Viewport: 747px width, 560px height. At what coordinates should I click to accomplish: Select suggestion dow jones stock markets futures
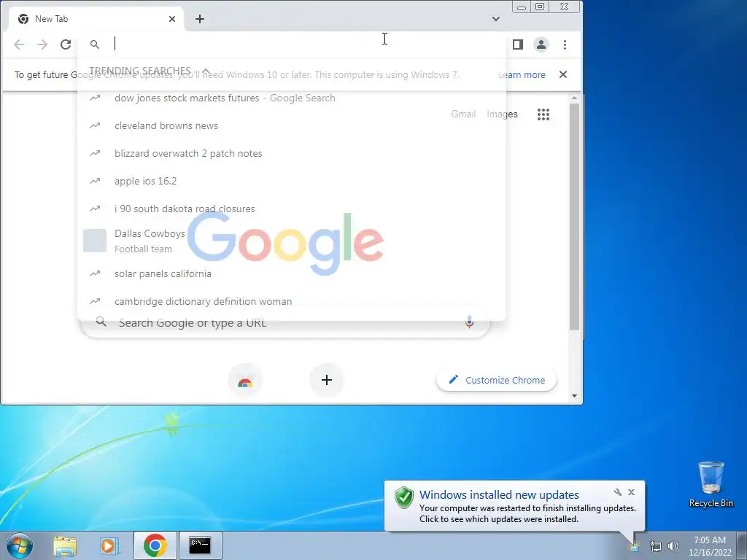(x=292, y=98)
